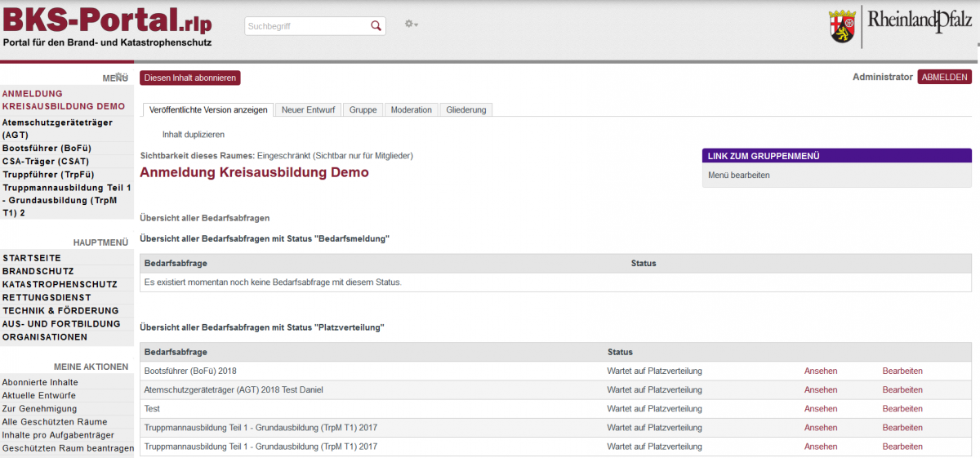The height and width of the screenshot is (458, 980).
Task: Log out using the ABMELDEN button
Action: tap(944, 77)
